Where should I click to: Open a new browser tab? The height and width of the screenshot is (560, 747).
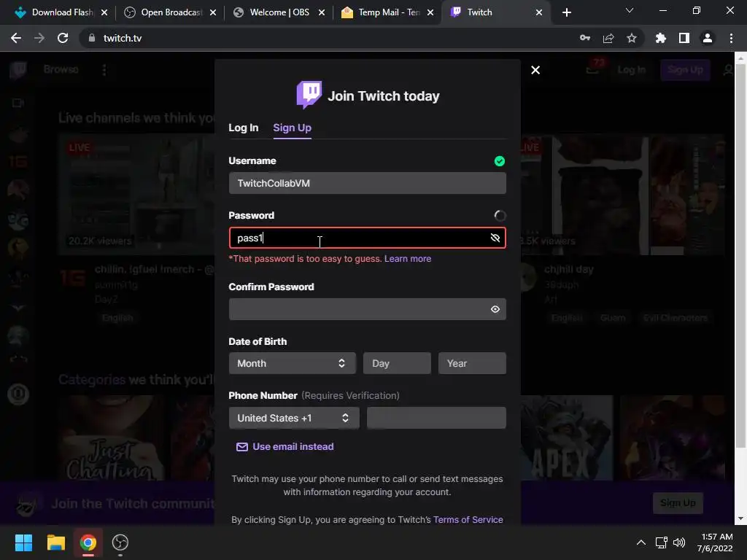click(566, 12)
